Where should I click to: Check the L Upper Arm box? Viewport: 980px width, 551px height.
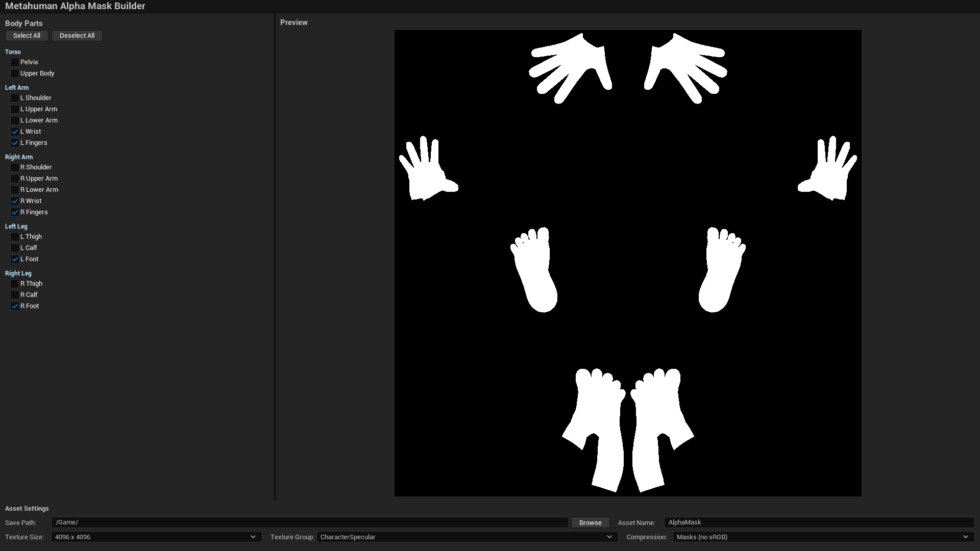point(15,109)
